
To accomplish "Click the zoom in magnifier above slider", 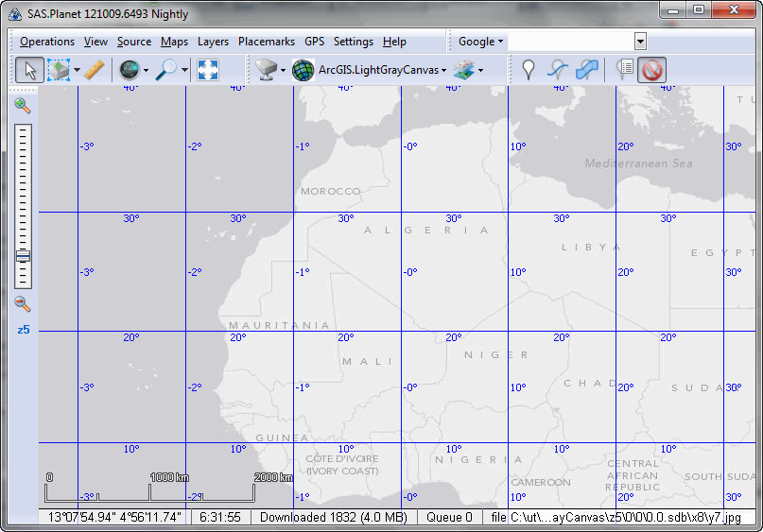I will click(23, 106).
